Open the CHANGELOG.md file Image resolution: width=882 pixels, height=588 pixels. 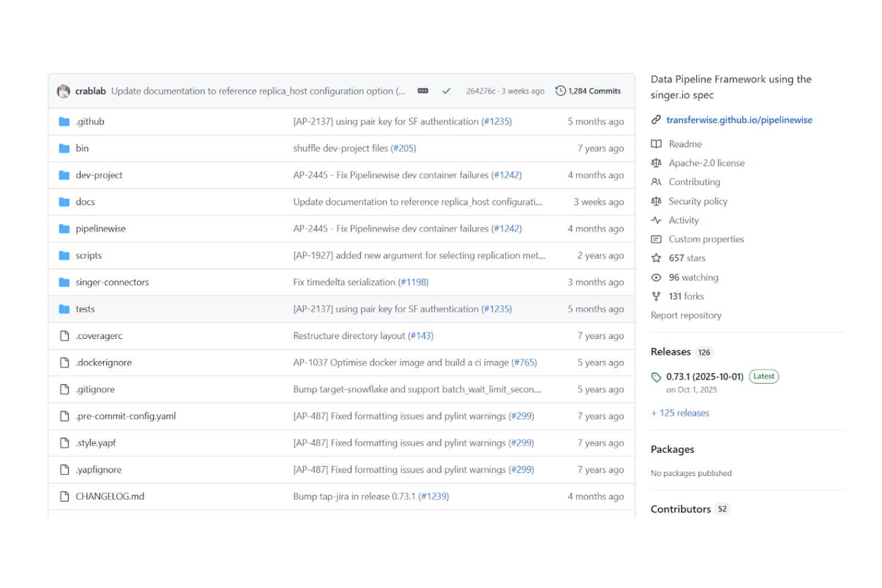(x=111, y=496)
